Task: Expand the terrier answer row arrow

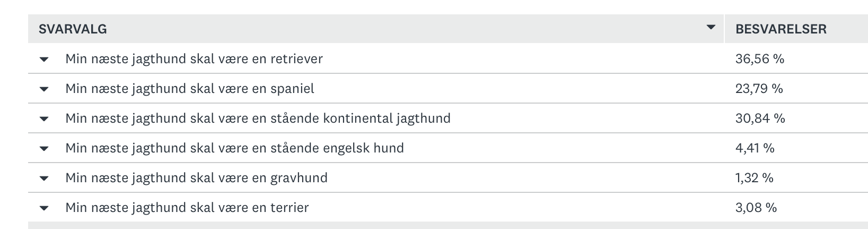Action: click(44, 208)
